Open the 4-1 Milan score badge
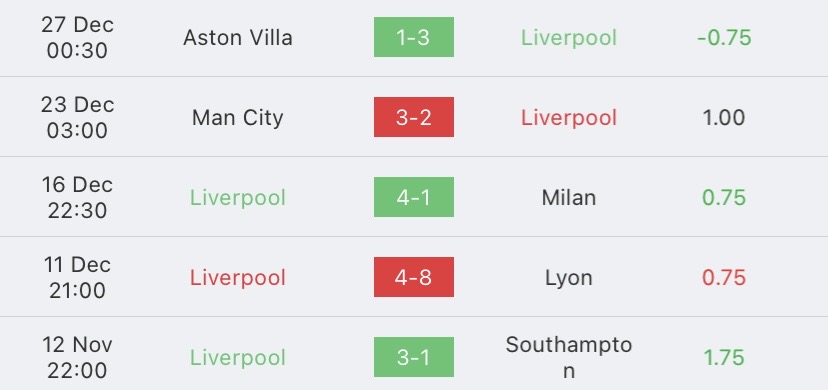Screen dimensions: 828x390 pos(413,197)
